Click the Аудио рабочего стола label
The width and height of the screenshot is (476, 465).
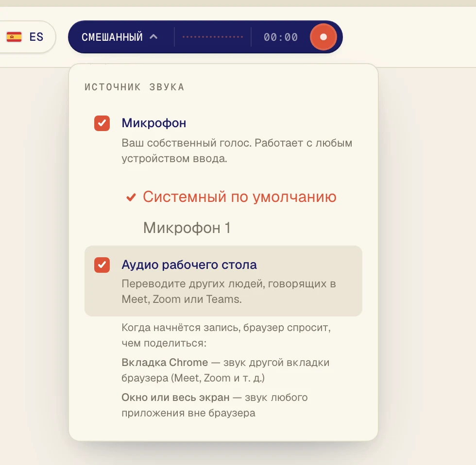click(189, 265)
